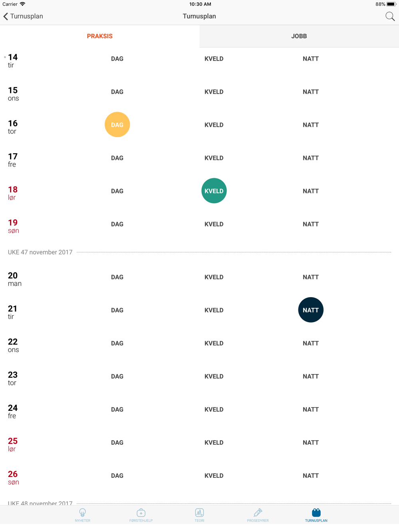Screen dimensions: 399x532
Task: Select the date label 19 søn
Action: [x=14, y=226]
